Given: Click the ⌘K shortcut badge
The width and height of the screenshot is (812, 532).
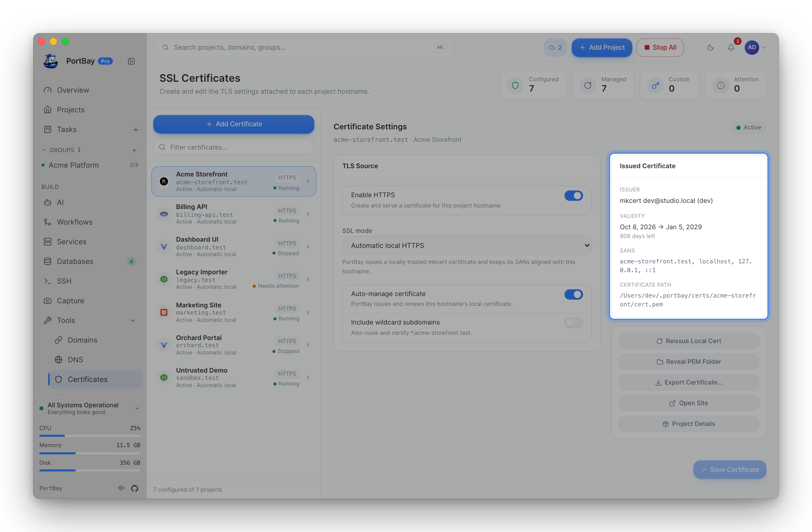Looking at the screenshot, I should point(440,47).
